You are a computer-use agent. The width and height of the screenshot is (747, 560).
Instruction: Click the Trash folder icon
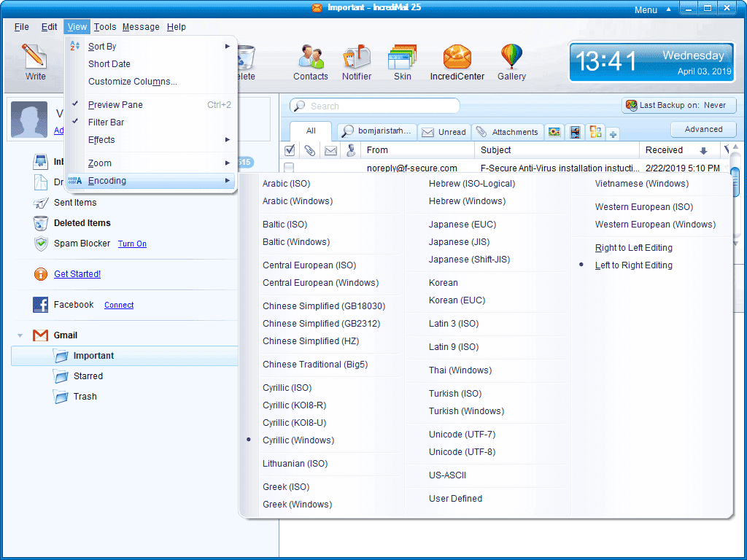tap(61, 397)
